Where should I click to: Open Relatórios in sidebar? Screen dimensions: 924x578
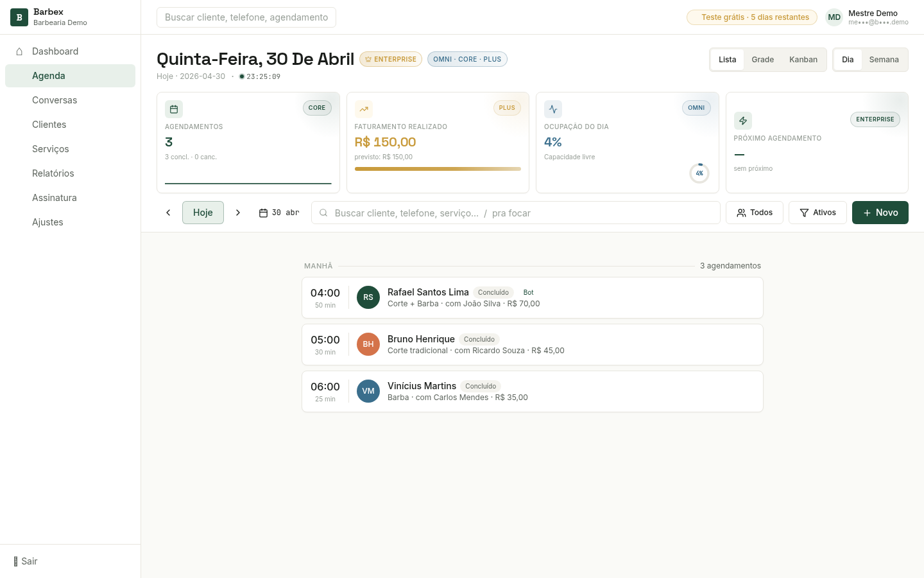coord(71,173)
